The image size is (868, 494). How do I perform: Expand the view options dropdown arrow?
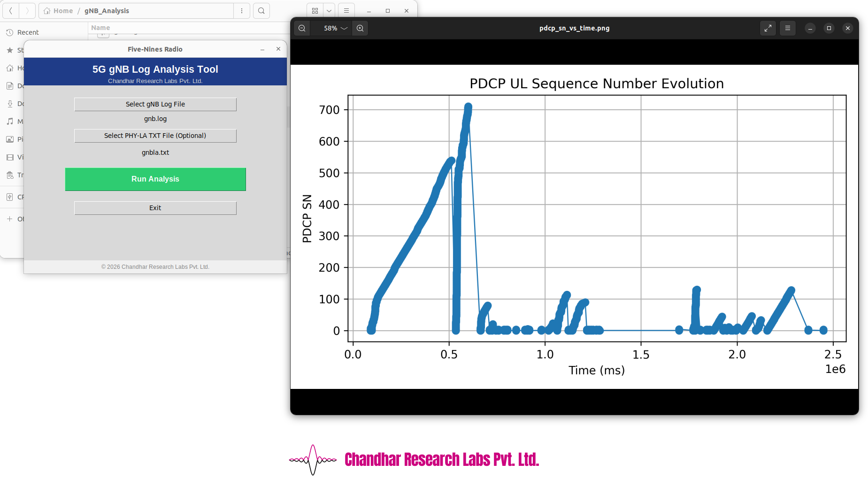(329, 11)
